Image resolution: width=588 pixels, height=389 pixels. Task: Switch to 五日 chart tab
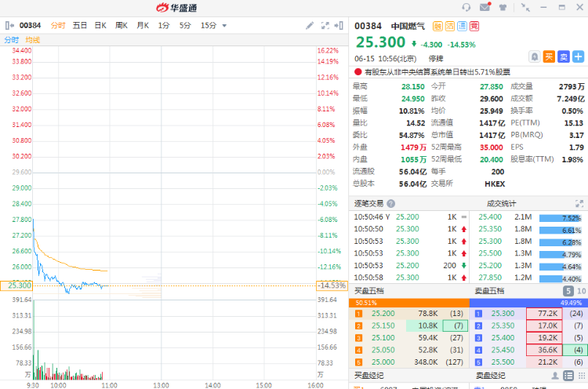(x=80, y=25)
